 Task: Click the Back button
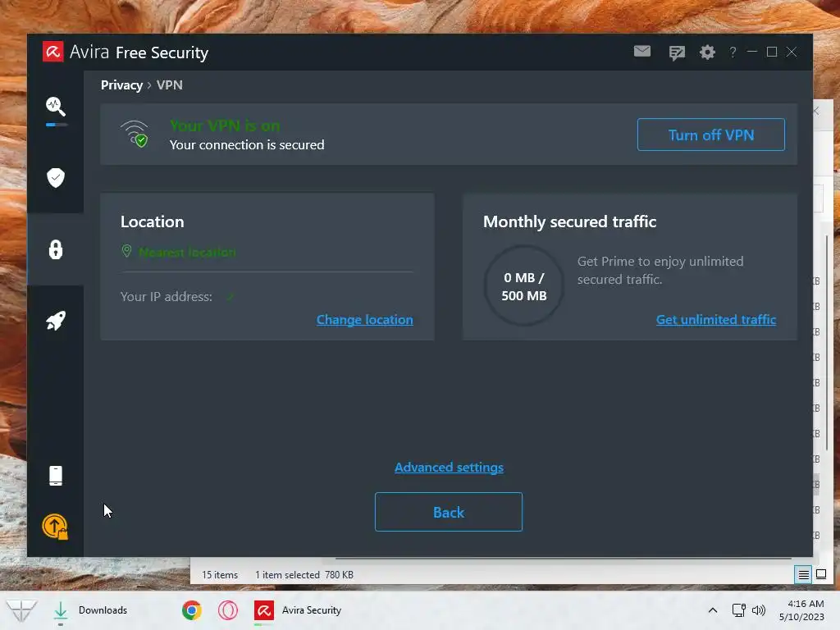[x=449, y=512]
